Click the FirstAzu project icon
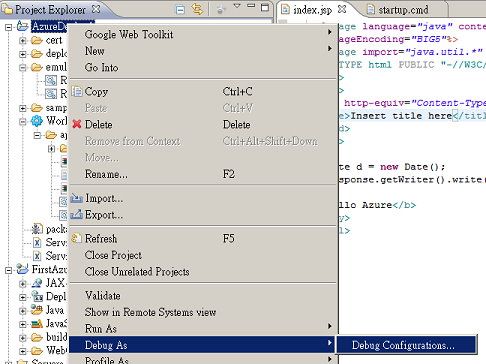The image size is (486, 364). click(x=22, y=269)
